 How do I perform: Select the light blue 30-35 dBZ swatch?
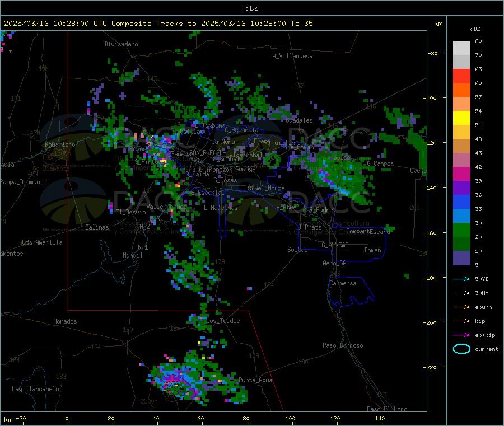pyautogui.click(x=461, y=216)
